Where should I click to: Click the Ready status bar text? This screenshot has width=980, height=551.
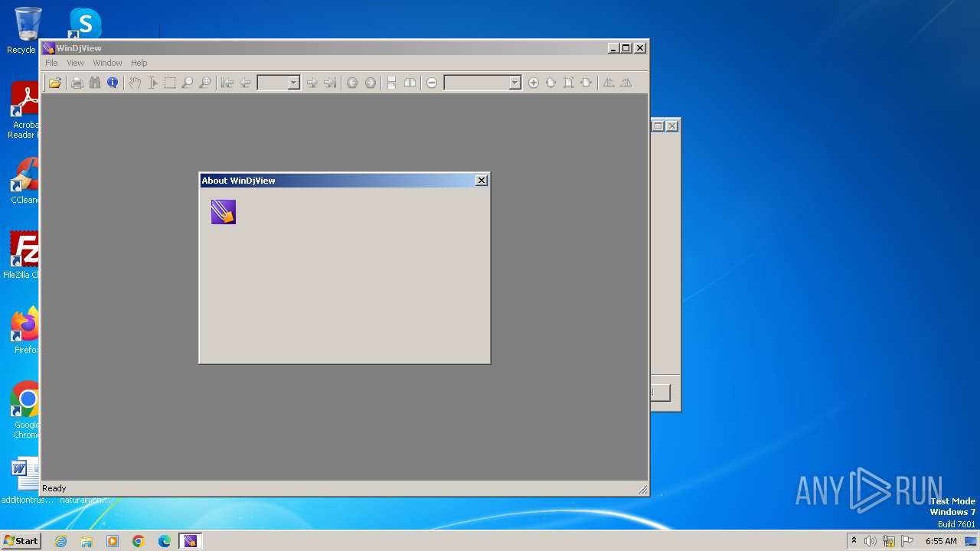click(54, 488)
